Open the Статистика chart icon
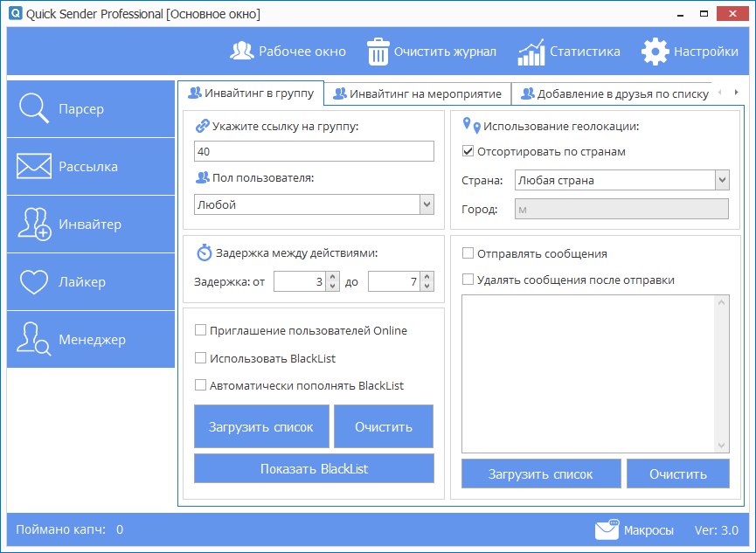Viewport: 756px width, 553px height. click(x=531, y=52)
